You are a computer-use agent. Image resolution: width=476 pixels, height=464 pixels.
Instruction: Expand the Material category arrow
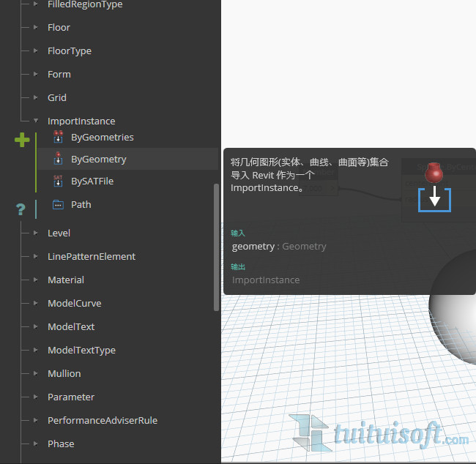tap(35, 280)
